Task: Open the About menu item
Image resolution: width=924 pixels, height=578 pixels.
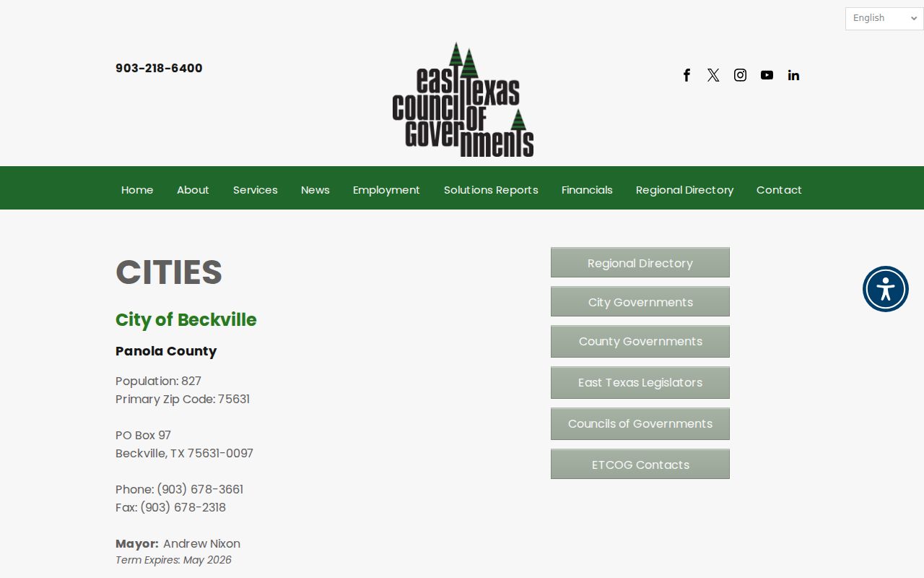Action: (x=193, y=190)
